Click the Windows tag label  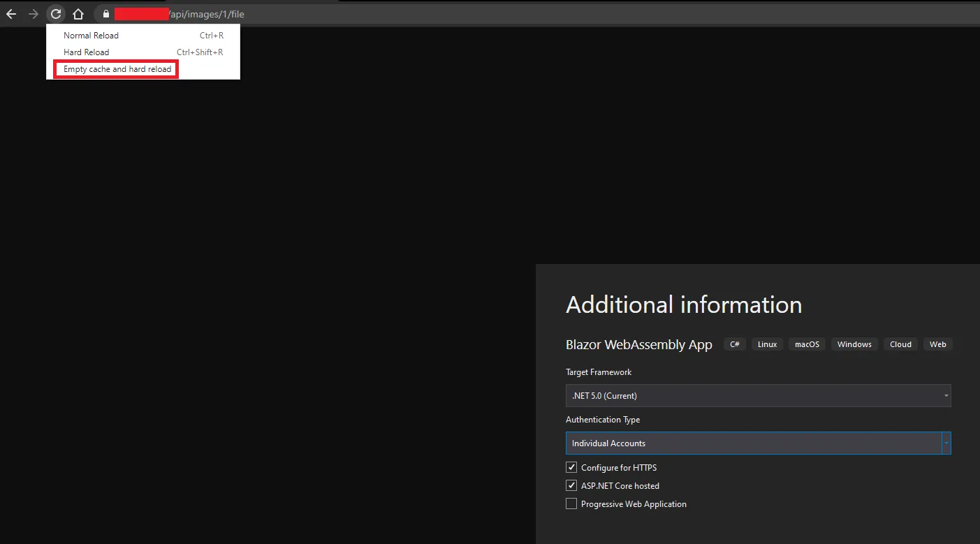coord(854,344)
